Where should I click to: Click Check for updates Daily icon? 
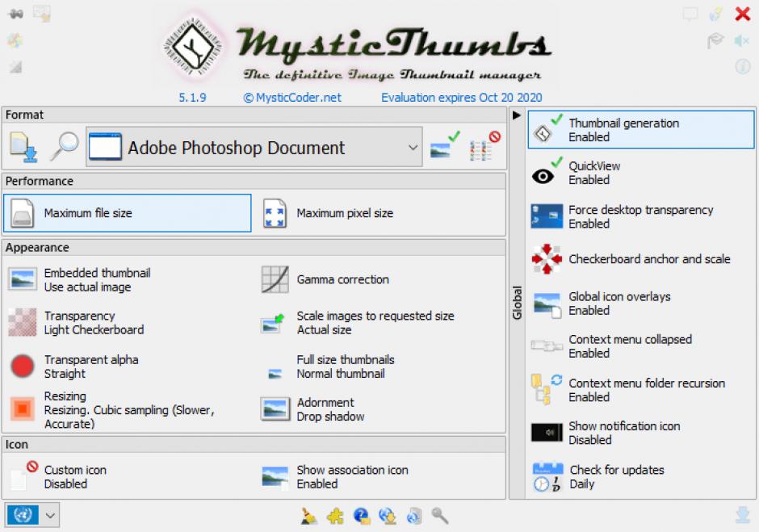[547, 477]
